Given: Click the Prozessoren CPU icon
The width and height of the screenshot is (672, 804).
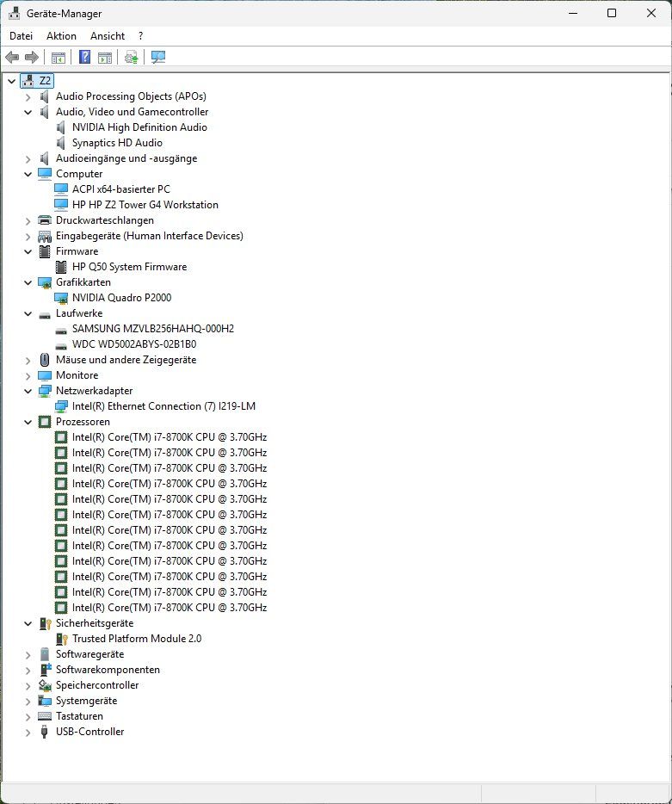Looking at the screenshot, I should tap(45, 422).
